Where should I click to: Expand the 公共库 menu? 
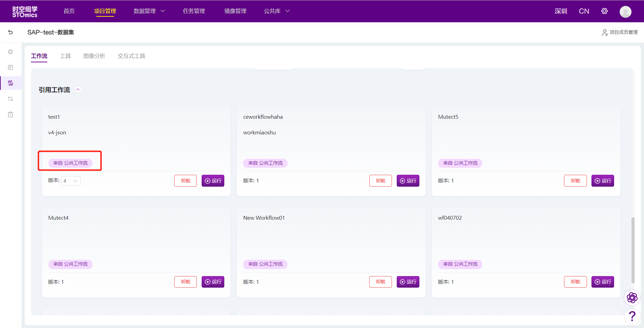click(x=277, y=11)
